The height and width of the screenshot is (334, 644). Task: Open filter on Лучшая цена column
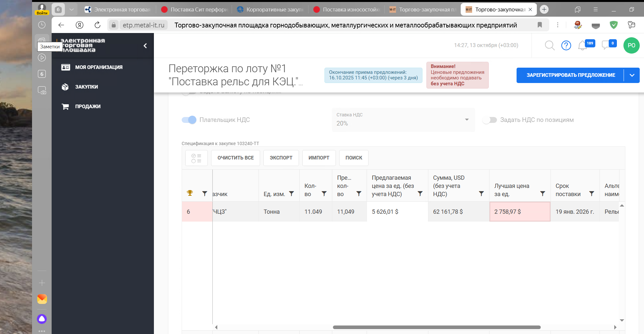542,193
